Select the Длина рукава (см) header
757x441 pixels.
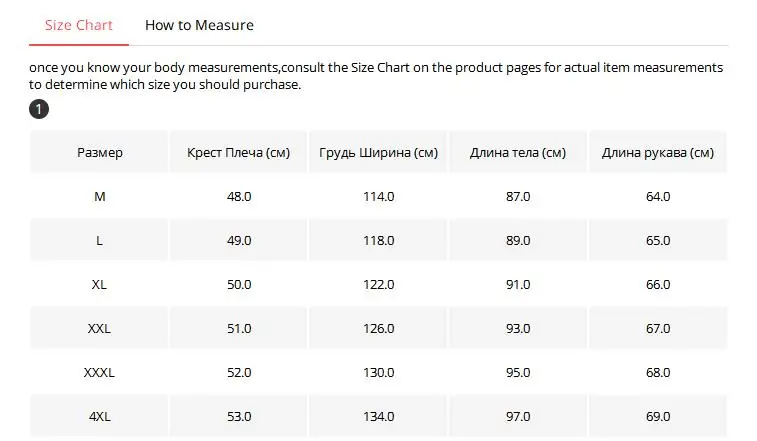[658, 152]
